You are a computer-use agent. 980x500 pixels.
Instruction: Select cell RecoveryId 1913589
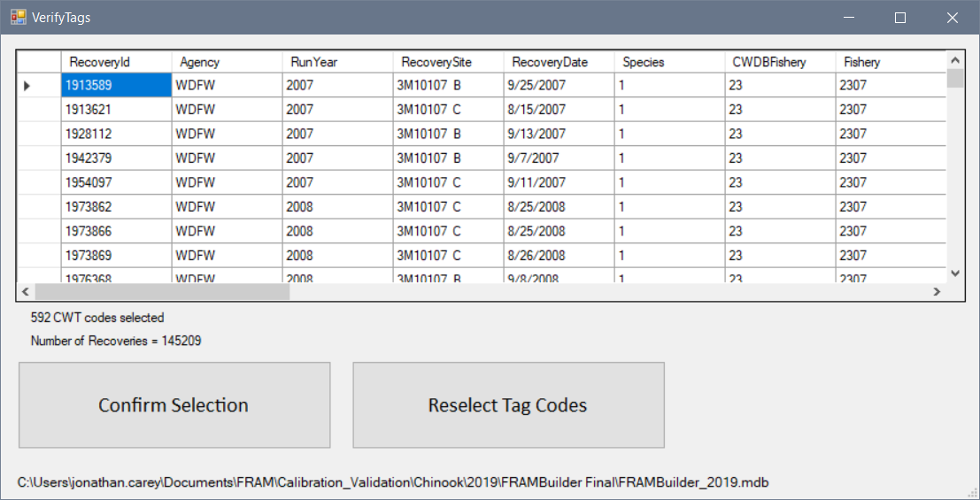(116, 86)
